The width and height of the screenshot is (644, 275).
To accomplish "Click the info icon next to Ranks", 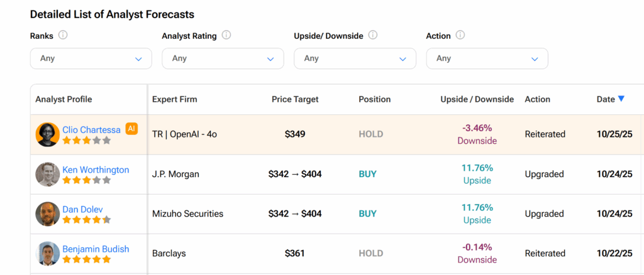I will click(63, 35).
